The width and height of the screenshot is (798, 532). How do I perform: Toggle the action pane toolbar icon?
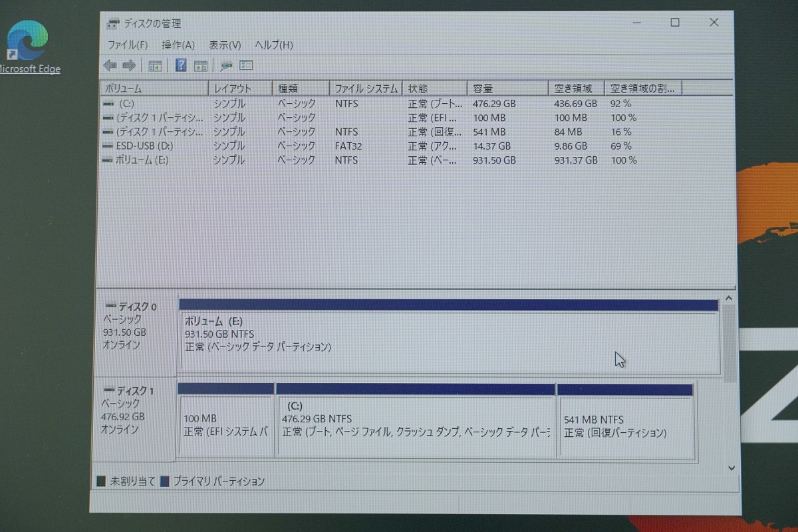coord(200,66)
